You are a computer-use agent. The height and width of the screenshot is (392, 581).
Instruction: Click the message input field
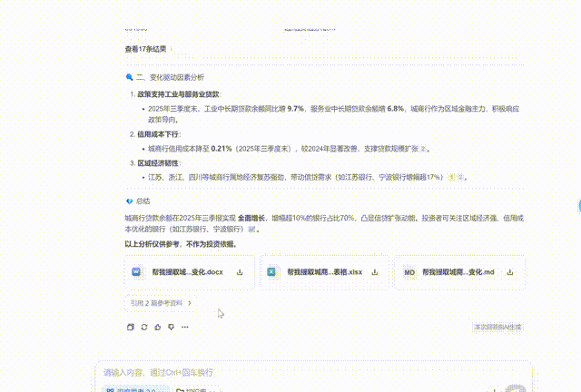point(313,372)
